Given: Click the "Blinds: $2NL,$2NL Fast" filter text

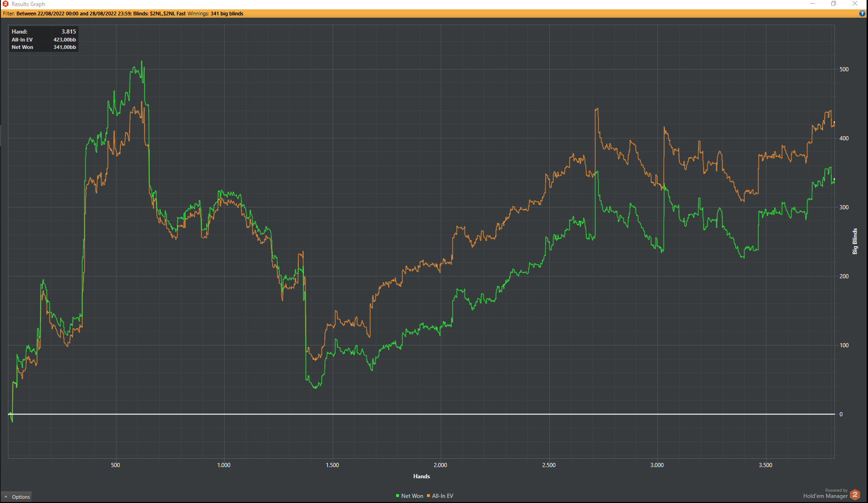Looking at the screenshot, I should 159,14.
